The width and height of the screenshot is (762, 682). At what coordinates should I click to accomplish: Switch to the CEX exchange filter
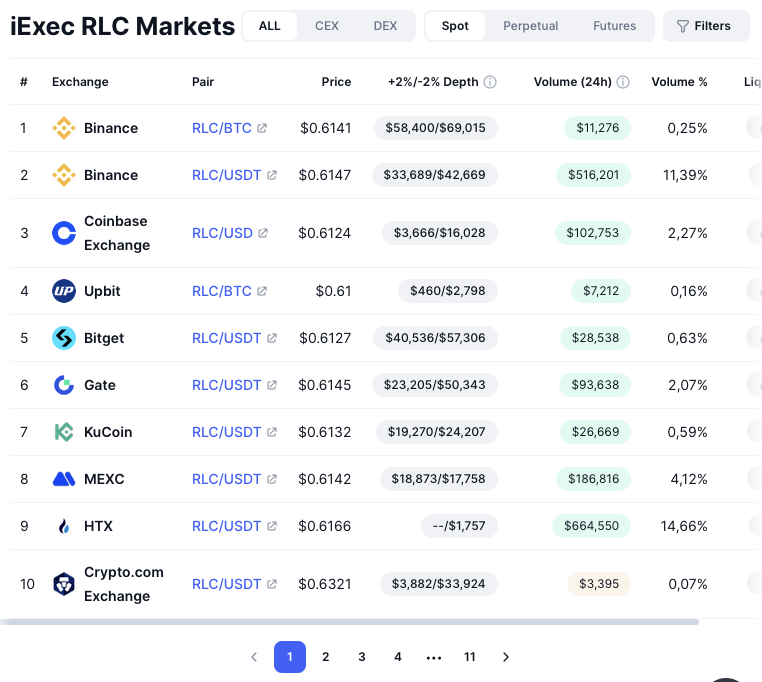[327, 26]
